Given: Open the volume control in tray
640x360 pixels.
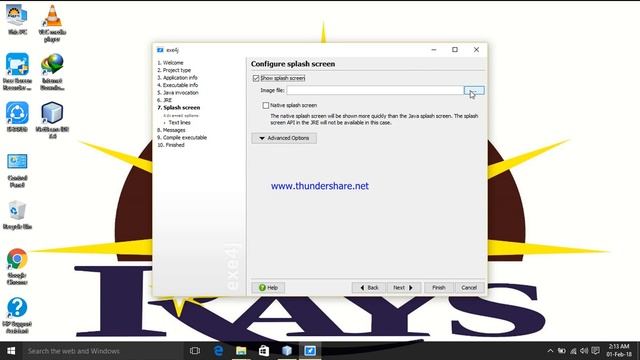Looking at the screenshot, I should pos(584,351).
